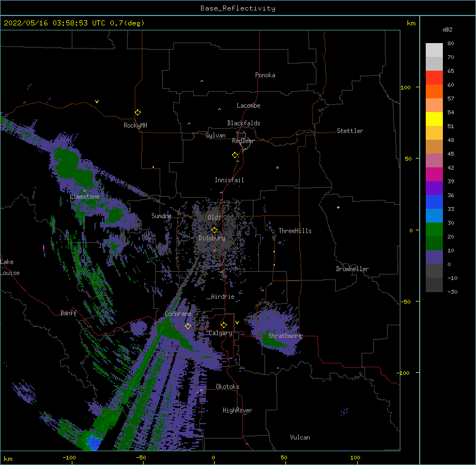476x465 pixels.
Task: Click the Vulcan town label
Action: 300,437
